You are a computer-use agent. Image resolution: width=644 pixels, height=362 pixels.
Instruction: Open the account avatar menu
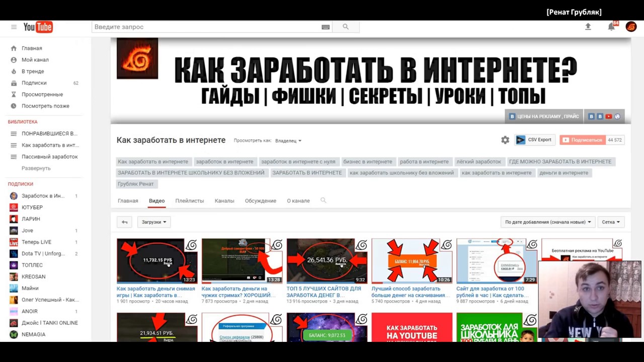click(x=631, y=27)
